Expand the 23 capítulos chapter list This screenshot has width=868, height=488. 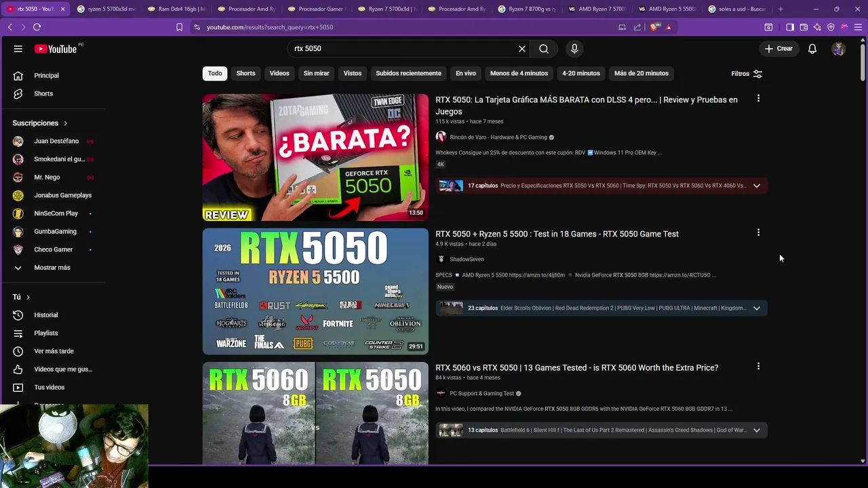coord(757,308)
